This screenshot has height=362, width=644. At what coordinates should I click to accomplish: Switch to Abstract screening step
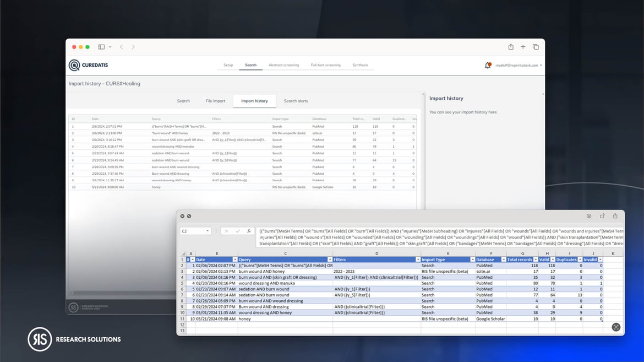pyautogui.click(x=284, y=65)
